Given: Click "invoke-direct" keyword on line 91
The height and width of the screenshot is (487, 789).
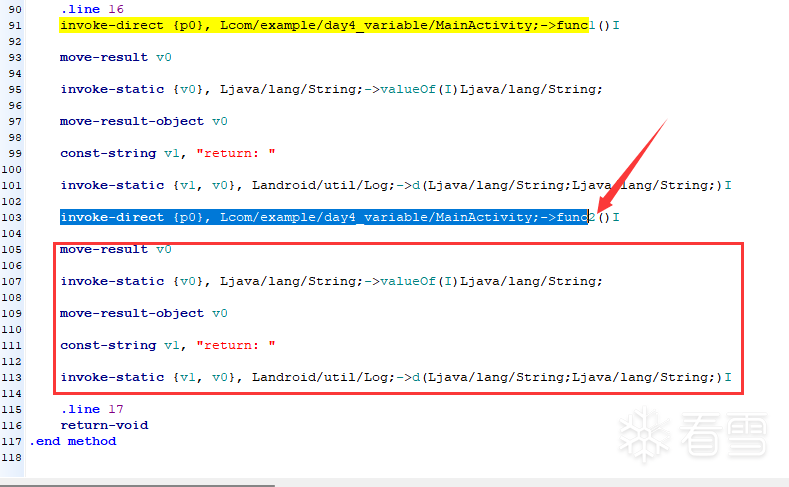Looking at the screenshot, I should [x=112, y=25].
